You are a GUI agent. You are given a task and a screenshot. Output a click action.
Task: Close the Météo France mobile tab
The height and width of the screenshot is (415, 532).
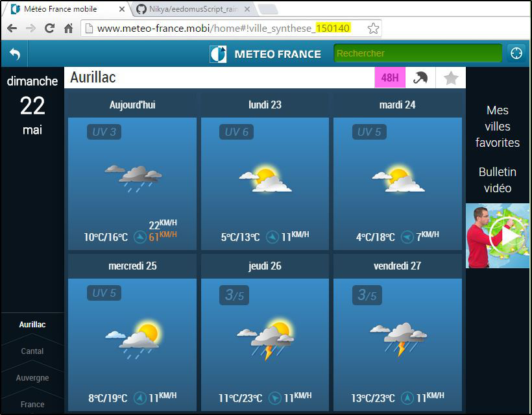pyautogui.click(x=121, y=10)
